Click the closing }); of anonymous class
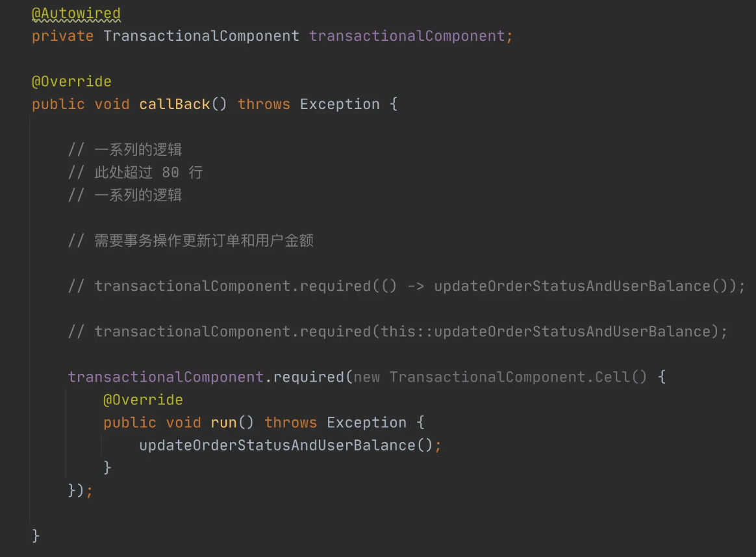 point(80,491)
